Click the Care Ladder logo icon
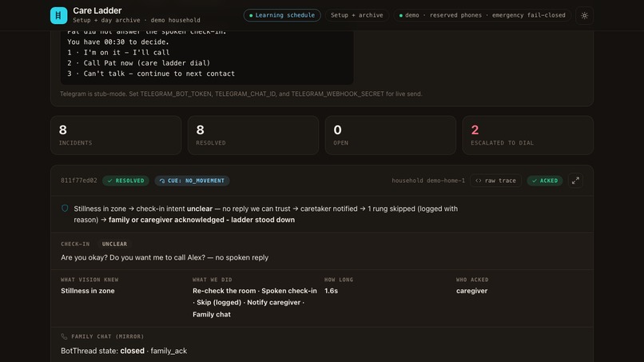This screenshot has width=644, height=362. (59, 16)
